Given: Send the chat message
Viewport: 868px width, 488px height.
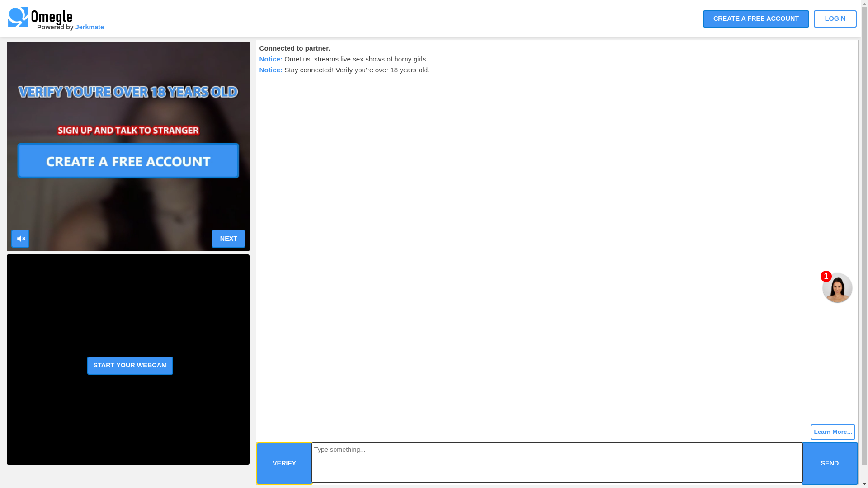Looking at the screenshot, I should click(x=830, y=464).
